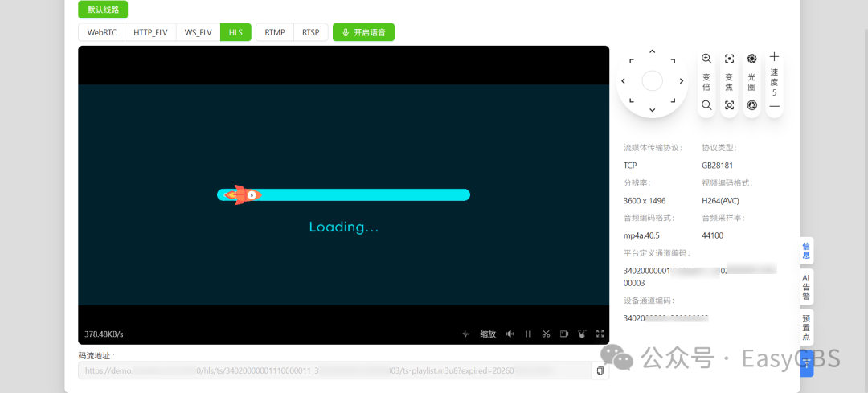Viewport: 868px width, 393px height.
Task: Click the pointing hand gesture icon in player
Action: pyautogui.click(x=582, y=334)
